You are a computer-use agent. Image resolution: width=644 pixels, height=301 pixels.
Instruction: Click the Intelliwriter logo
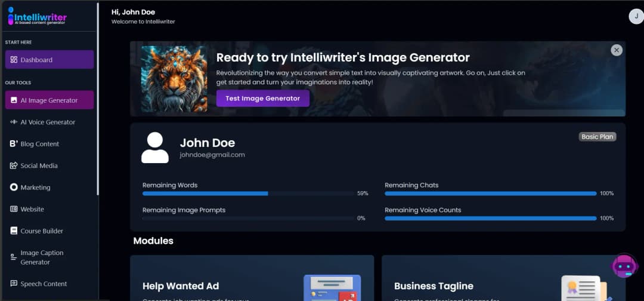click(37, 17)
